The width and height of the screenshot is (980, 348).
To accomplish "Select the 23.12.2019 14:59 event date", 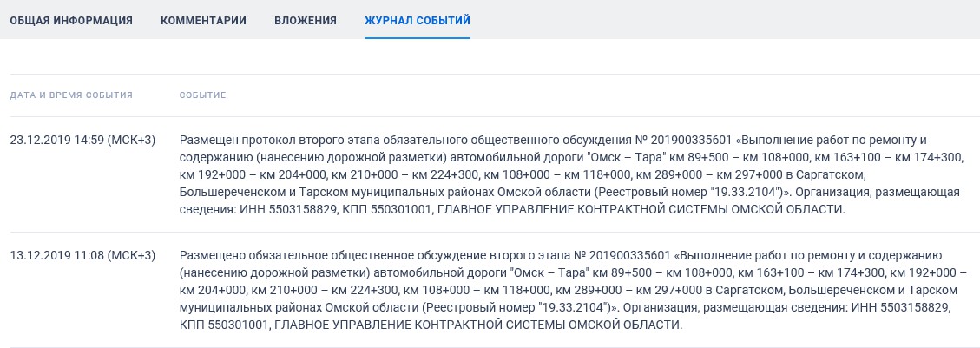I will [x=82, y=140].
